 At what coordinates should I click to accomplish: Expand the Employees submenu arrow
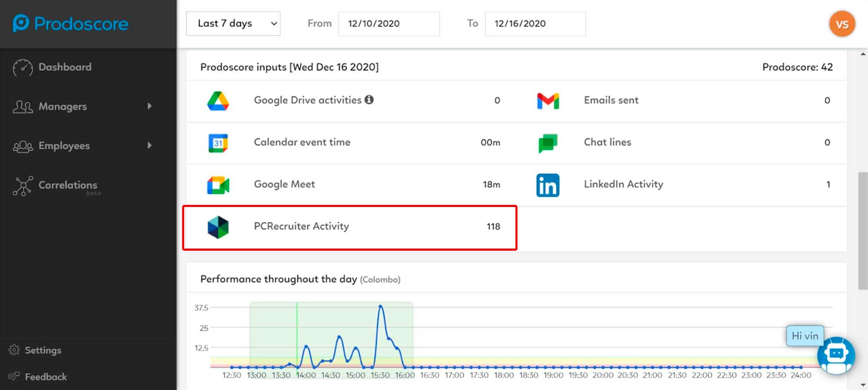[x=150, y=146]
